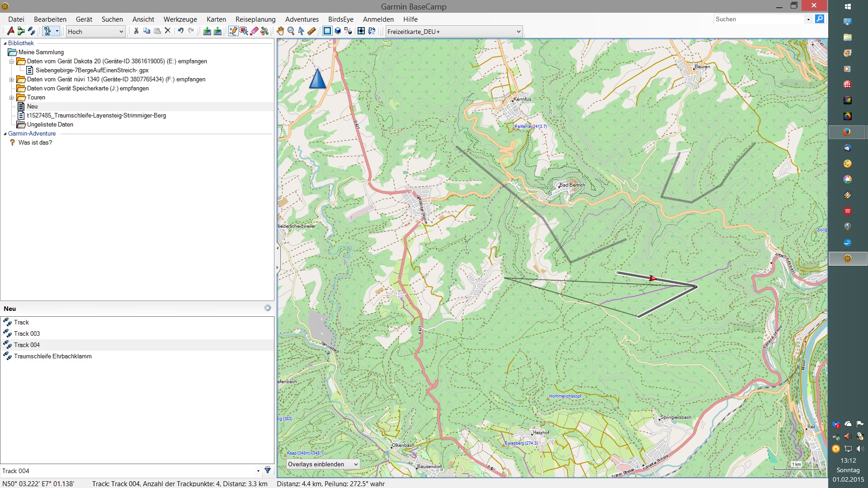
Task: Select the hand pan tool
Action: click(280, 31)
